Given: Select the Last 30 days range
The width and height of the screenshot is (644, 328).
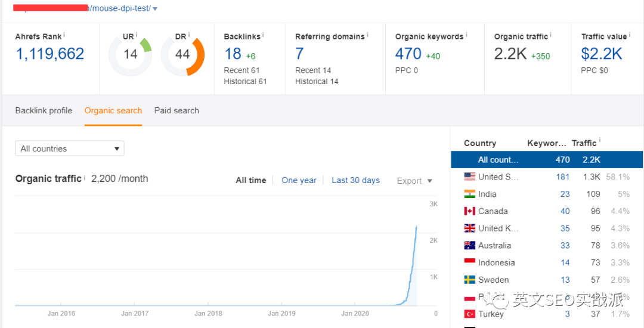Looking at the screenshot, I should [355, 180].
